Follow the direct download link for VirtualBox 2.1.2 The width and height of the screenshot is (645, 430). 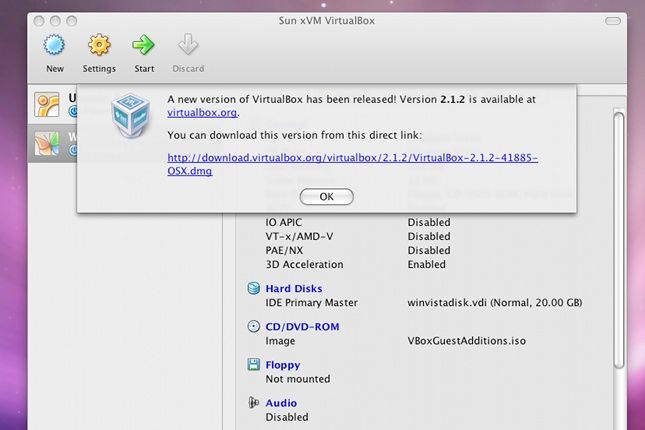coord(353,164)
